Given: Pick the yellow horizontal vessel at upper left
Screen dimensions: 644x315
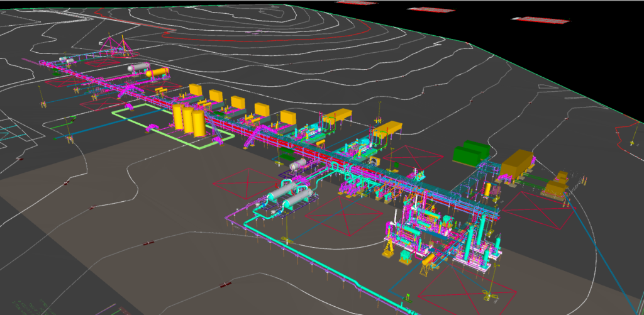Looking at the screenshot, I should 157,73.
